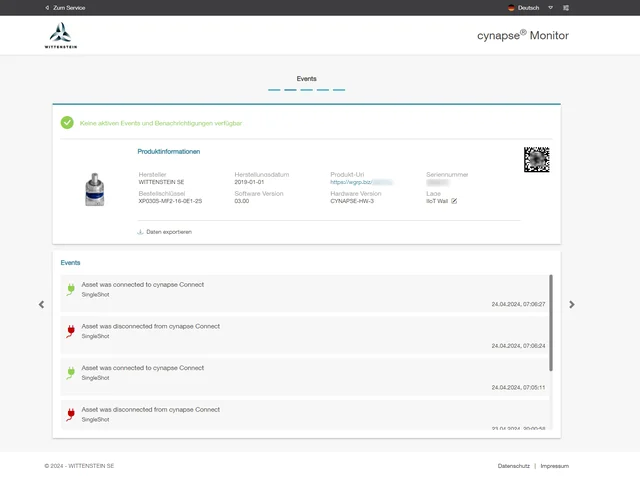640x480 pixels.
Task: Select the last page indicator dash
Action: [x=339, y=90]
